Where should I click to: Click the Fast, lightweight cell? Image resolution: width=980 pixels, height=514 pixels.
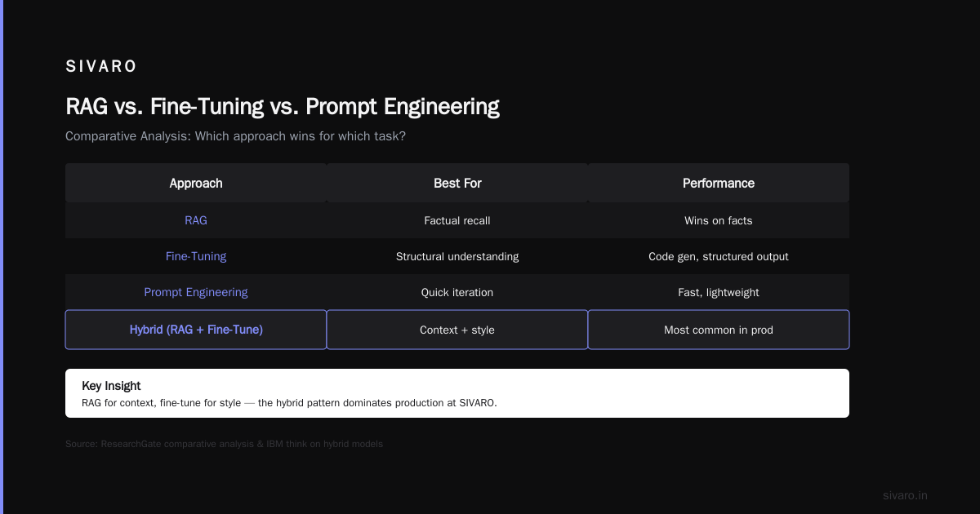point(719,292)
